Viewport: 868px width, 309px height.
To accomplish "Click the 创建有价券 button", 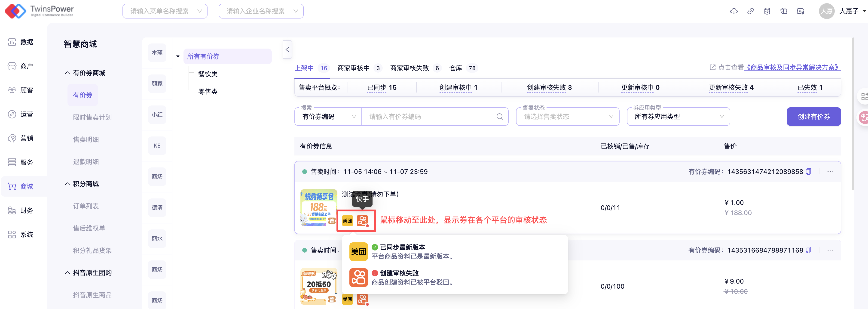I will [813, 117].
